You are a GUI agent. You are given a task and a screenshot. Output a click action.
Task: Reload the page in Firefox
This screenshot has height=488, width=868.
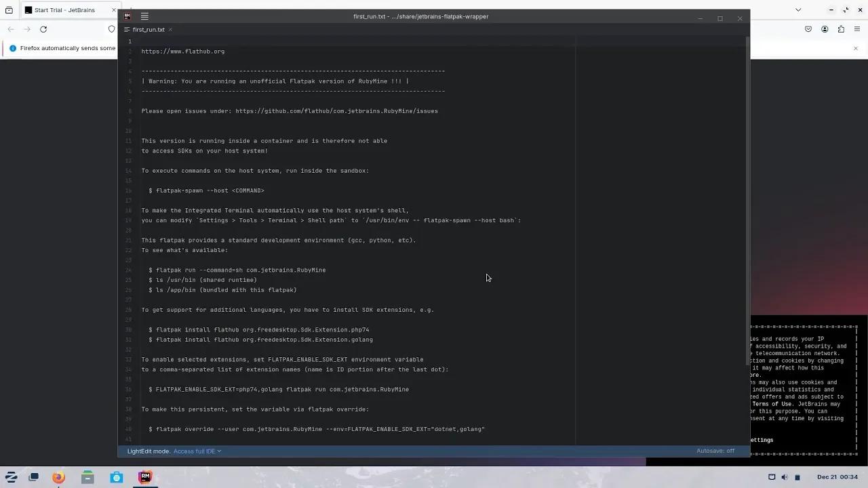pyautogui.click(x=43, y=29)
